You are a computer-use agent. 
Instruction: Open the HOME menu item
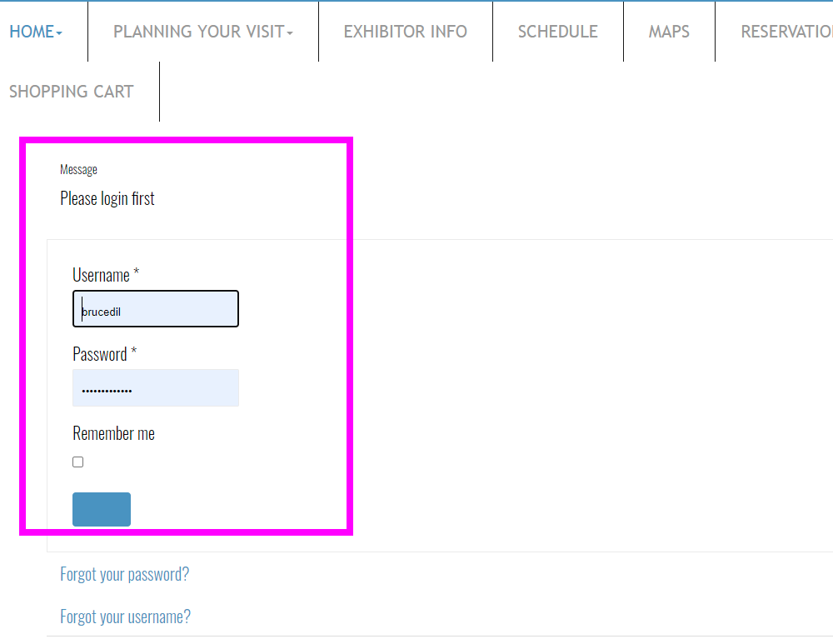tap(32, 32)
